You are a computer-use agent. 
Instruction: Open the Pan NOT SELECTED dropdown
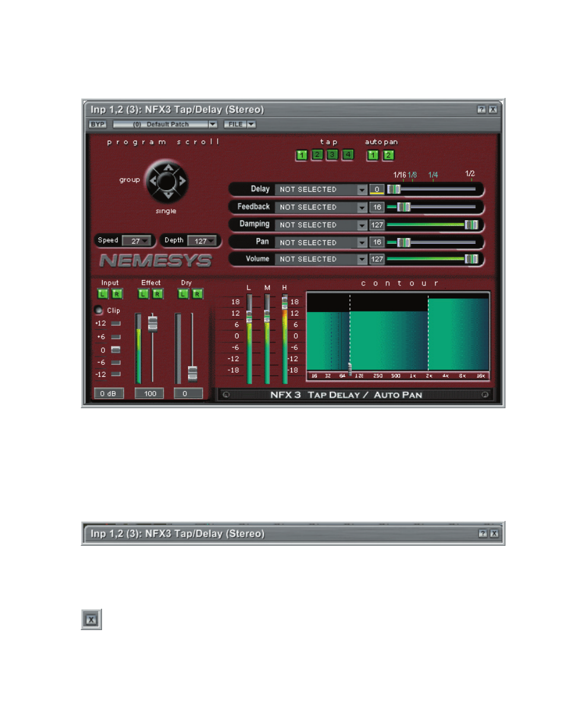pyautogui.click(x=363, y=243)
